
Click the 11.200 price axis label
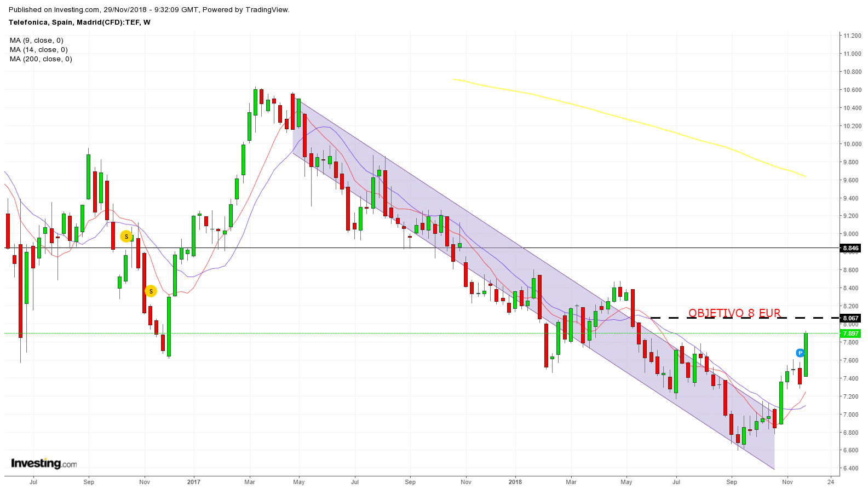(852, 36)
